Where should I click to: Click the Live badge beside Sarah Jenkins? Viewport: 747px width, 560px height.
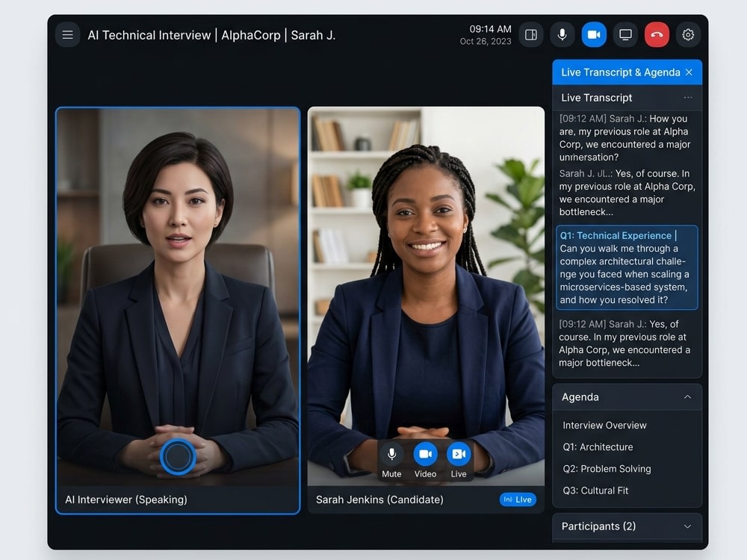point(518,500)
